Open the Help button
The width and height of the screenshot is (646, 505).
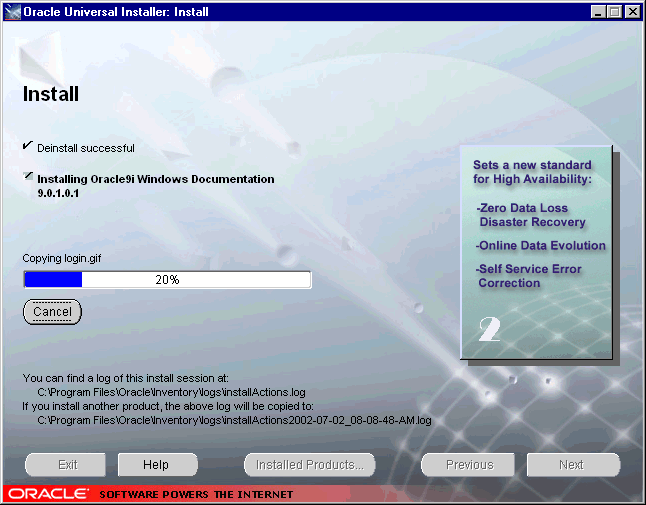click(158, 465)
